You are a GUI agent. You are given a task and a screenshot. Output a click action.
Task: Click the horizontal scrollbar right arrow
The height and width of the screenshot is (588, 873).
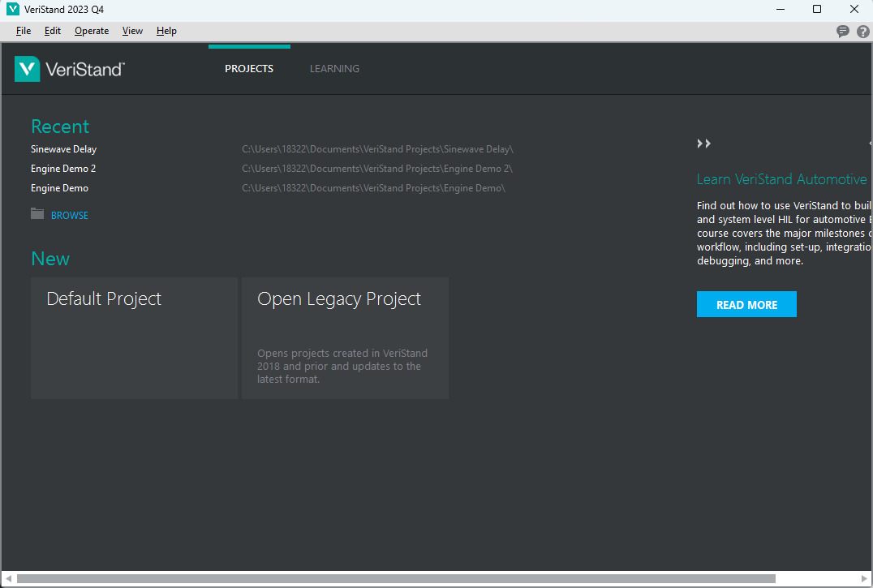[x=865, y=579]
